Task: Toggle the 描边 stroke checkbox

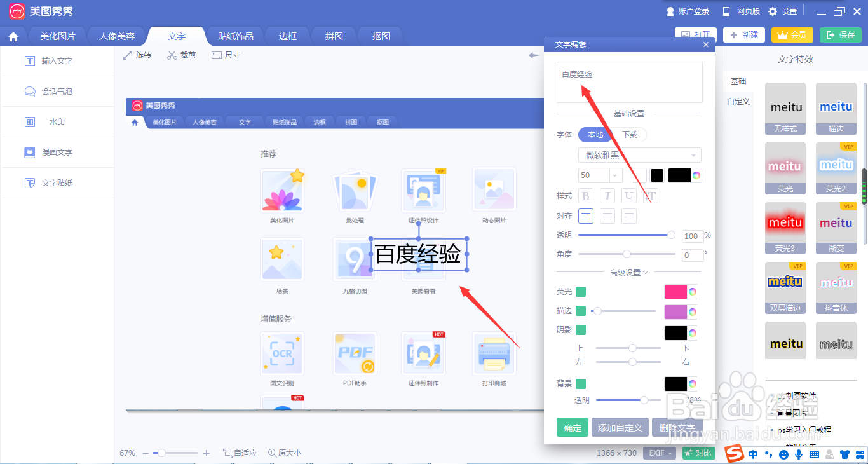Action: point(581,311)
